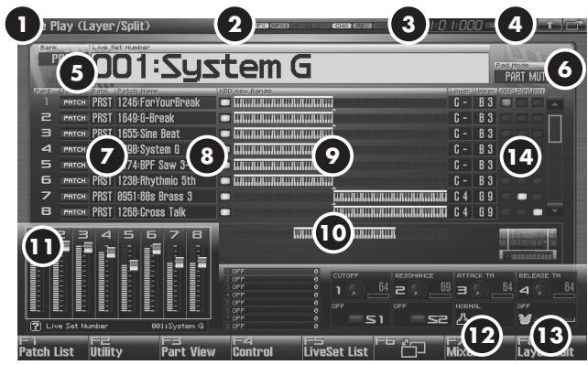
Task: Click the S2 switch indicator
Action: click(418, 319)
